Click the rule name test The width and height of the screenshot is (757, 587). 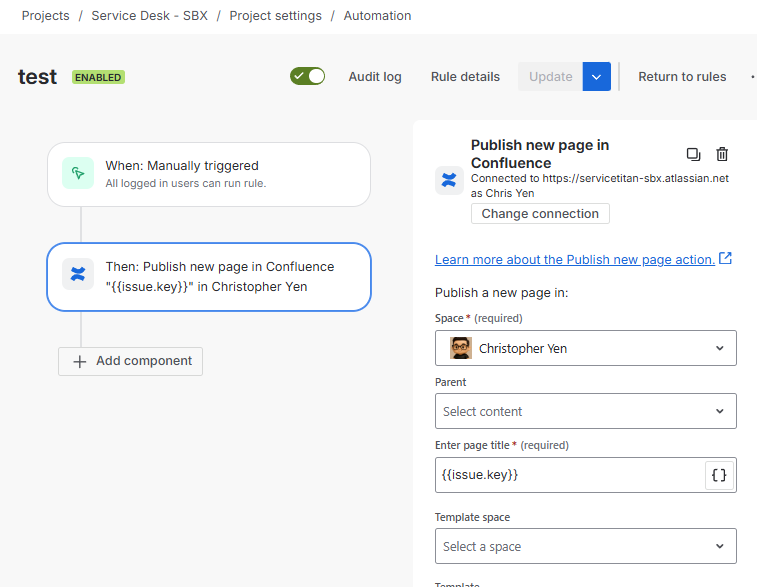[x=37, y=77]
